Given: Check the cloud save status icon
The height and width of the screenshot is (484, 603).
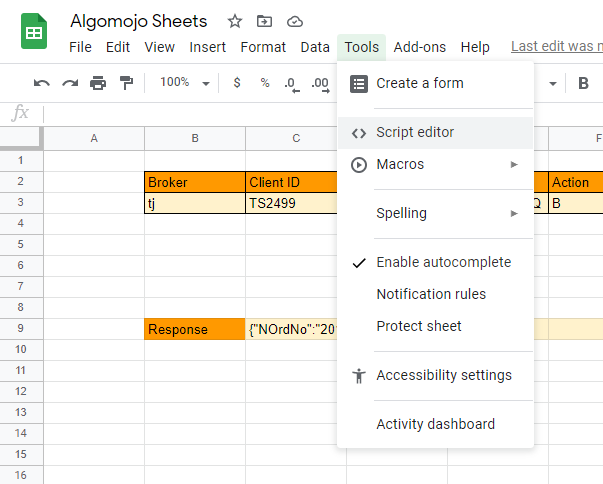Looking at the screenshot, I should [295, 22].
